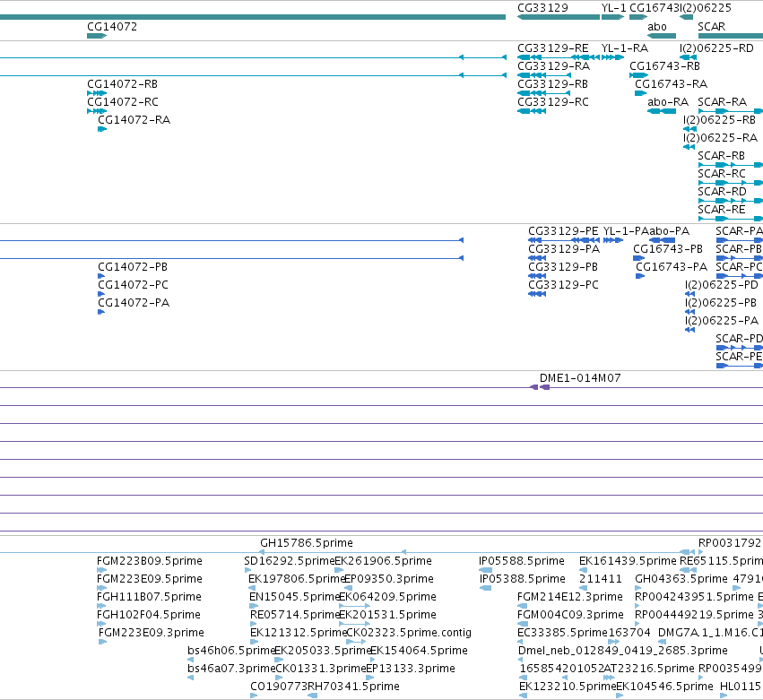763x700 pixels.
Task: Select protein CG33129-PB
Action: coord(537,276)
